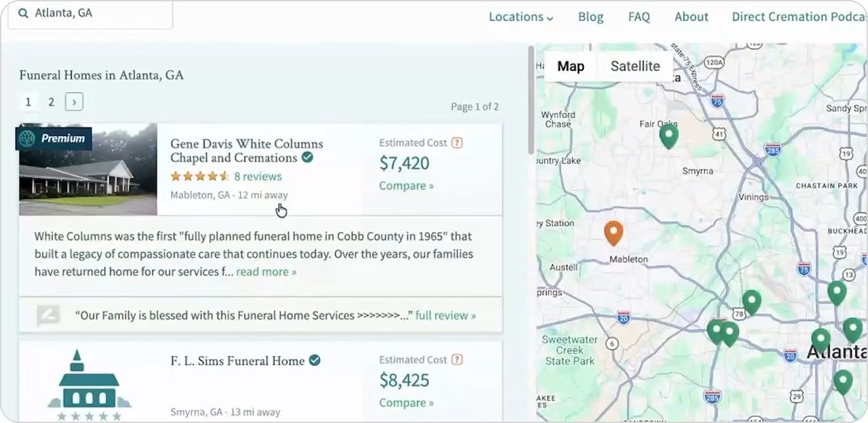868x423 pixels.
Task: Open Gene Davis White Columns Chapel title
Action: tap(246, 150)
